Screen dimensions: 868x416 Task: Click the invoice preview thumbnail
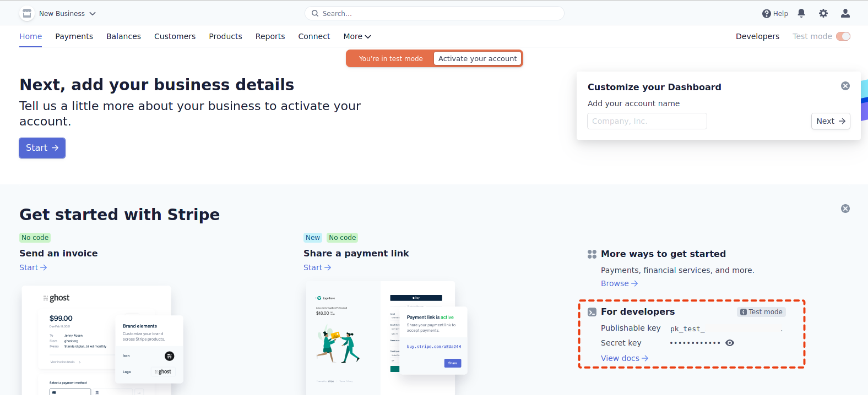pos(102,340)
